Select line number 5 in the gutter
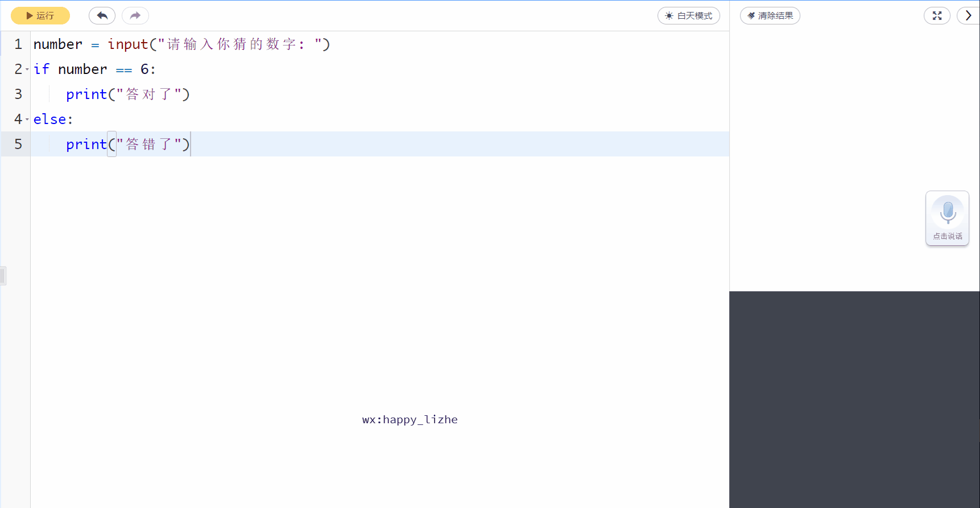 click(x=18, y=144)
